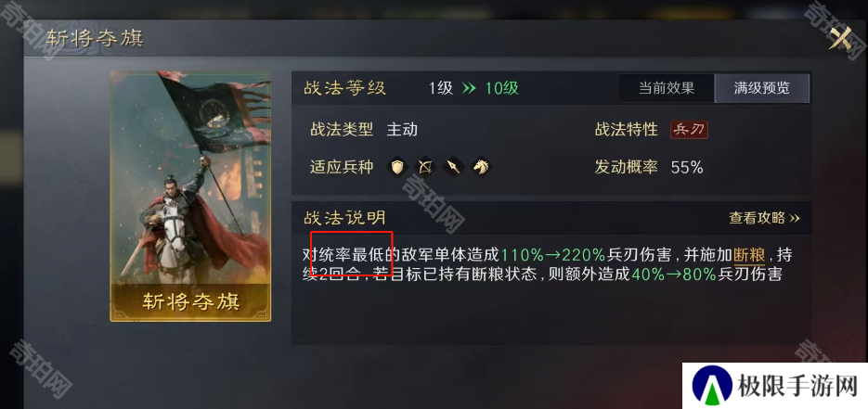Select the cavalry horse troop icon
This screenshot has height=409, width=868.
coord(482,166)
